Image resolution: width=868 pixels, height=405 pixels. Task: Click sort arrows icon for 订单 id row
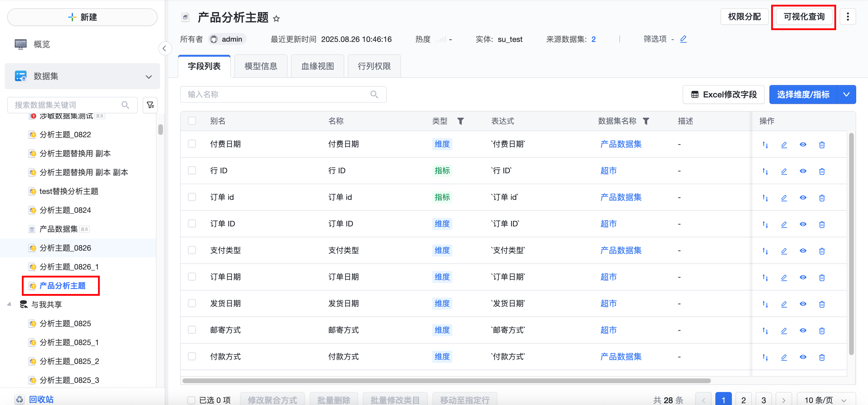[x=765, y=198]
